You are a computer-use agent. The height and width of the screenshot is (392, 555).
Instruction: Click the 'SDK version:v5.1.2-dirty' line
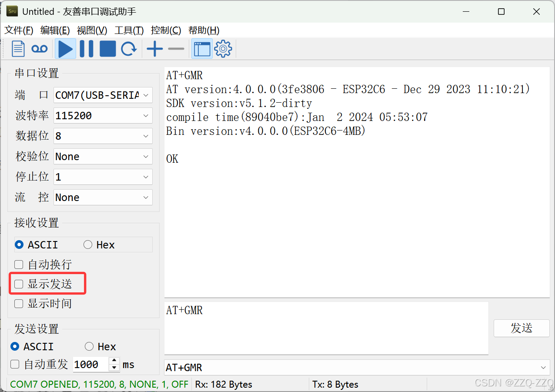pos(239,104)
